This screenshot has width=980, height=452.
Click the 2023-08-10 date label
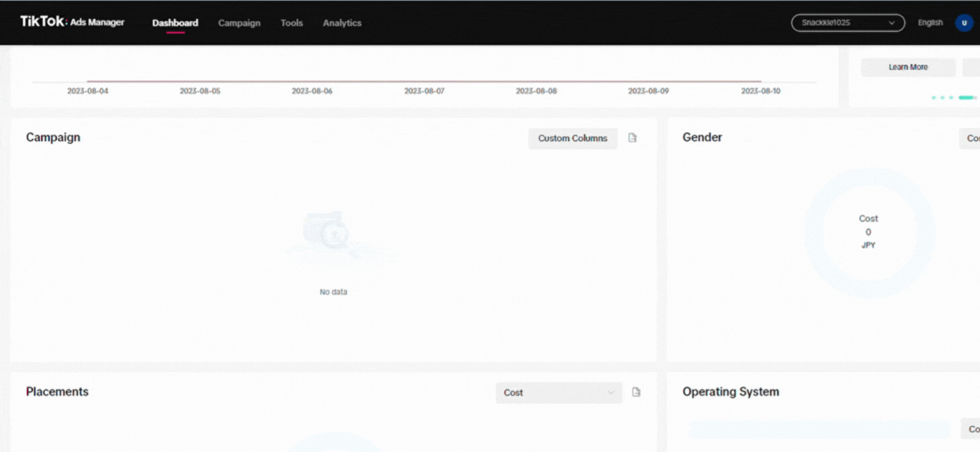click(x=761, y=91)
